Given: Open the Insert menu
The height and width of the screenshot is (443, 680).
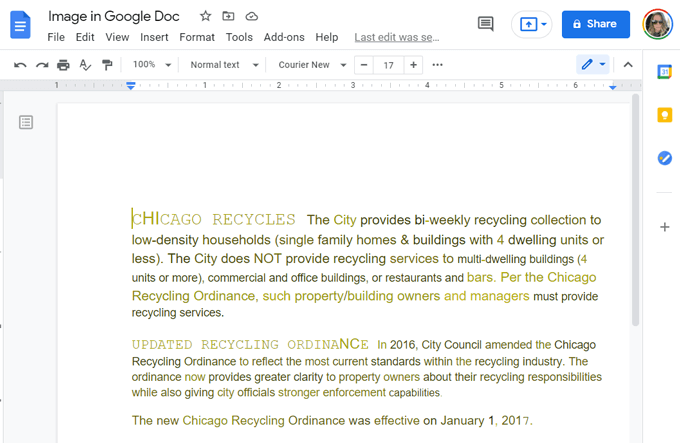Looking at the screenshot, I should click(x=154, y=37).
